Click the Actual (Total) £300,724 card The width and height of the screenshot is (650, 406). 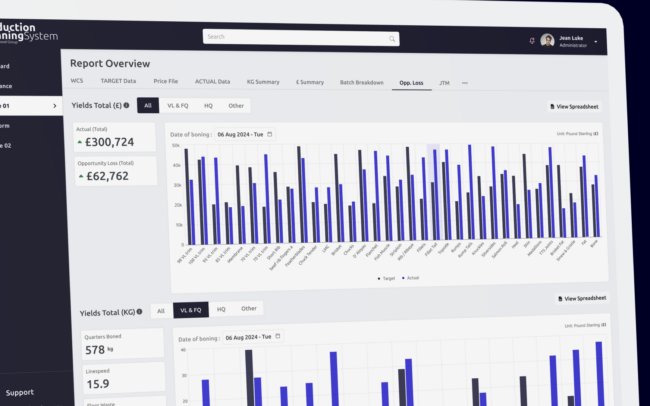[x=114, y=137]
